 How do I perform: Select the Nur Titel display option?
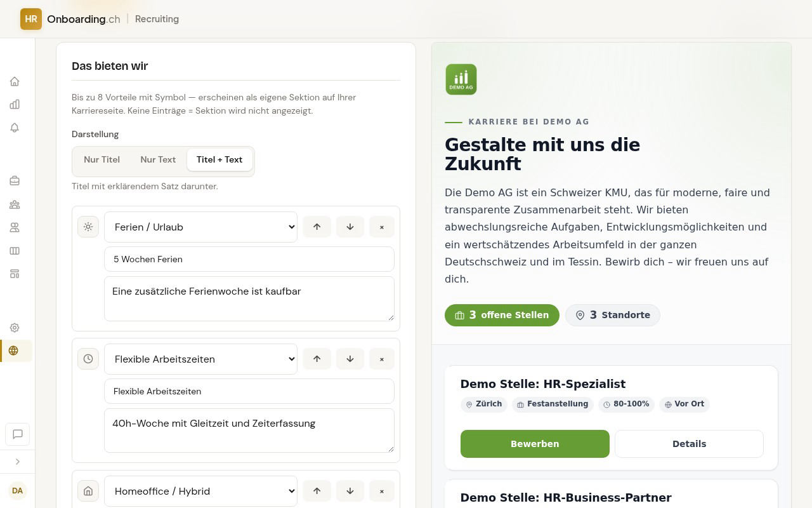pyautogui.click(x=101, y=159)
